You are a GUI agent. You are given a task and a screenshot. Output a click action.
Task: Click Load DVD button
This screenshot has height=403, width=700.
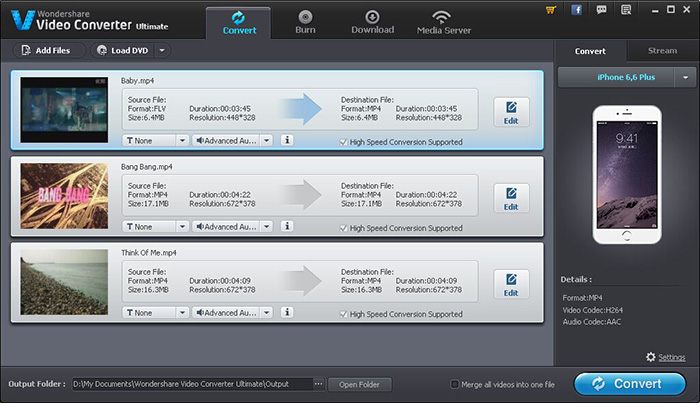tap(123, 50)
